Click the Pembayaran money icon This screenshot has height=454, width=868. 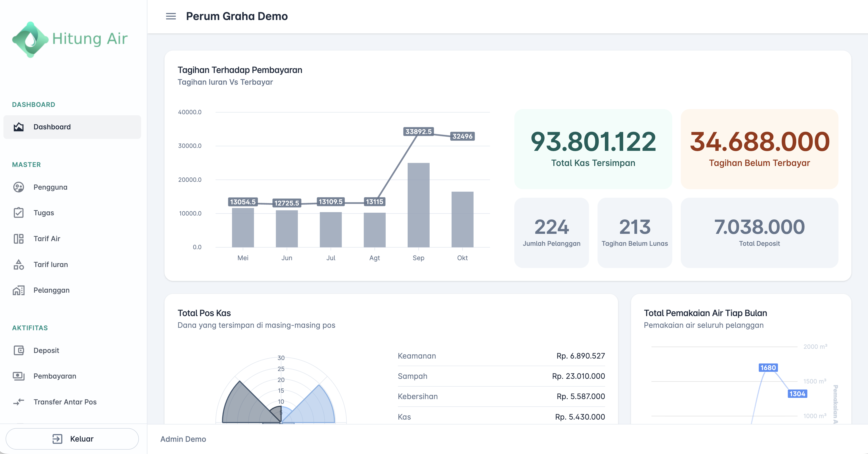point(19,376)
